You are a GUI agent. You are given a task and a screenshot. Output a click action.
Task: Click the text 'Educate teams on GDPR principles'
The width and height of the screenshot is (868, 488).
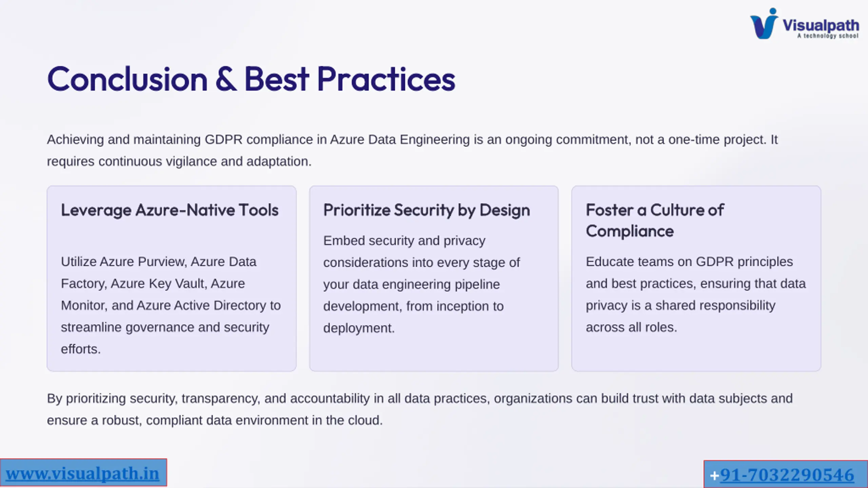[689, 262]
